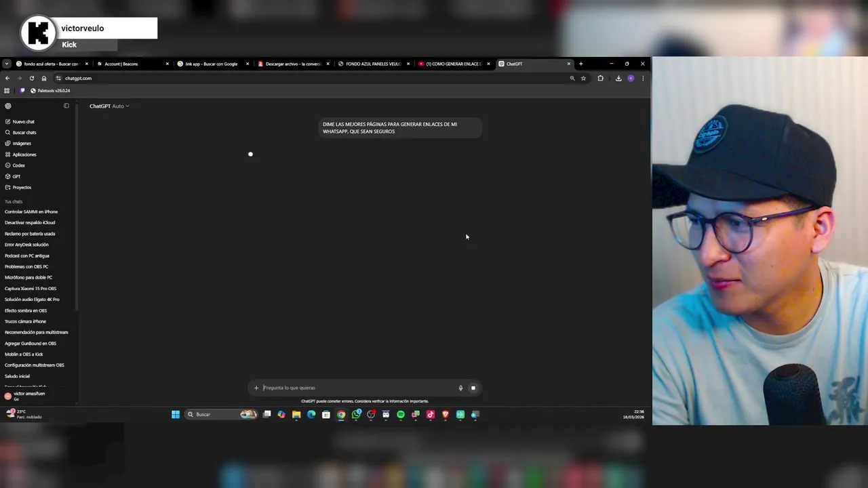The width and height of the screenshot is (868, 488).
Task: Expand the ChatGPT Auto model dropdown
Action: click(109, 106)
